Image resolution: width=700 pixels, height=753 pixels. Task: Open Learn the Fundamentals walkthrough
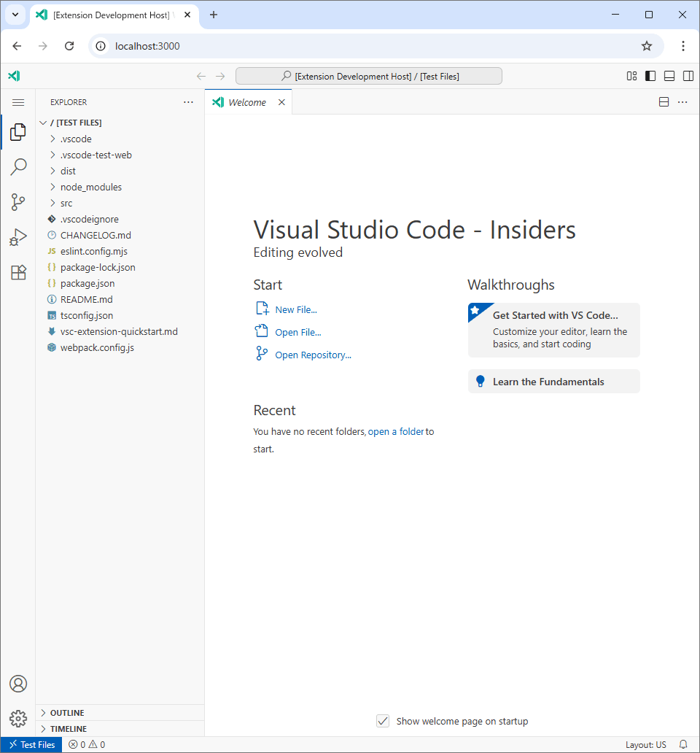click(x=553, y=382)
